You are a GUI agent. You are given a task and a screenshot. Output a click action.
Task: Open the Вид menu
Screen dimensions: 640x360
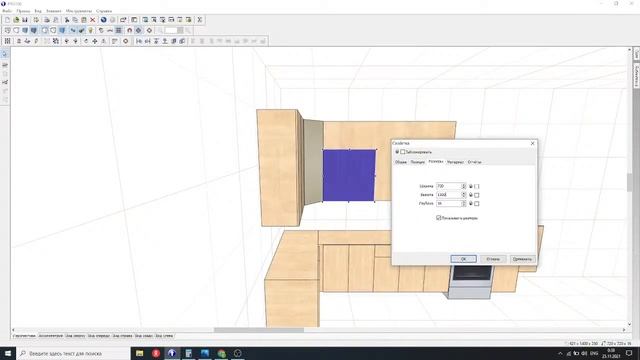tap(38, 11)
